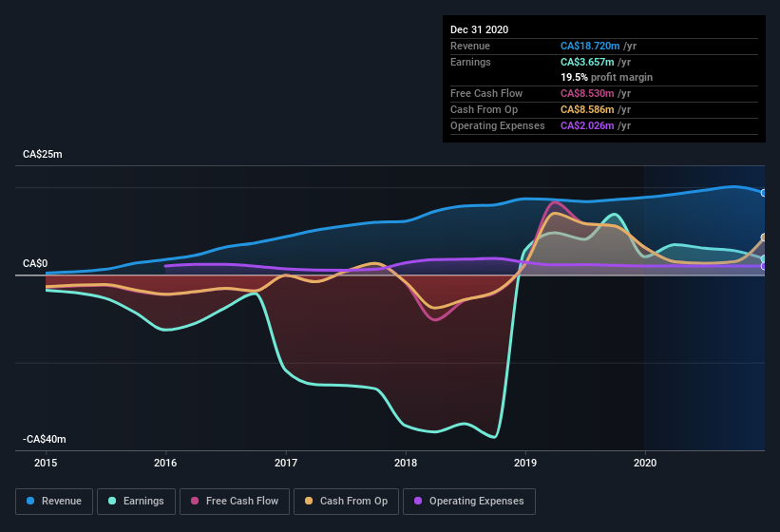Toggle the Free Cash Flow series in the legend
Viewport: 780px width, 532px height.
pyautogui.click(x=235, y=501)
